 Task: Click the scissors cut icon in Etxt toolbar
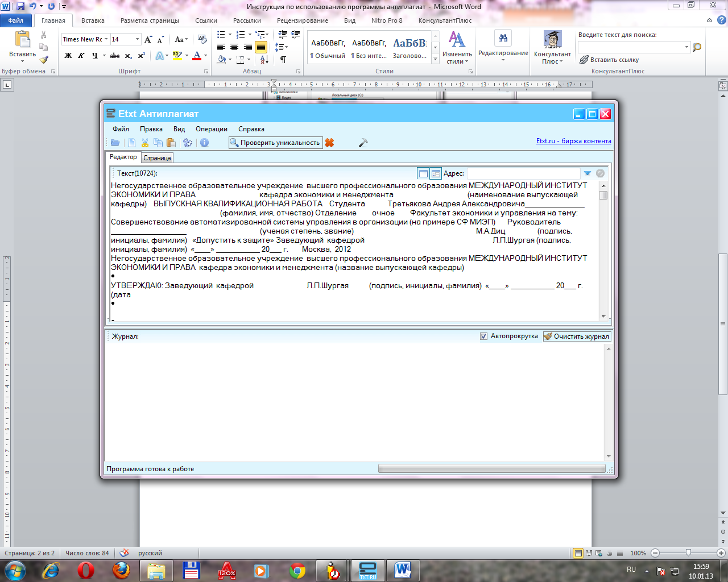[x=145, y=143]
